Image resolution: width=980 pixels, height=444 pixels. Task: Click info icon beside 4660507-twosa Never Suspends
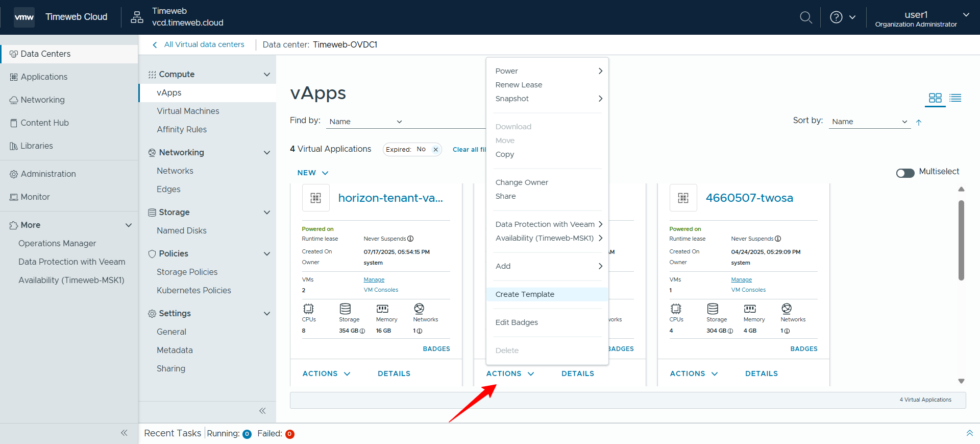pos(778,239)
